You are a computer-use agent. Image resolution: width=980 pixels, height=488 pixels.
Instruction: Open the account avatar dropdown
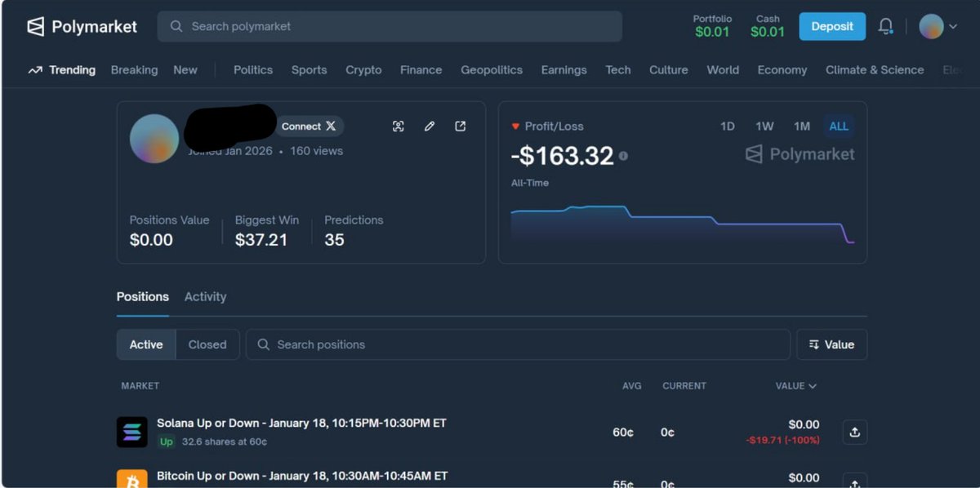tap(938, 26)
